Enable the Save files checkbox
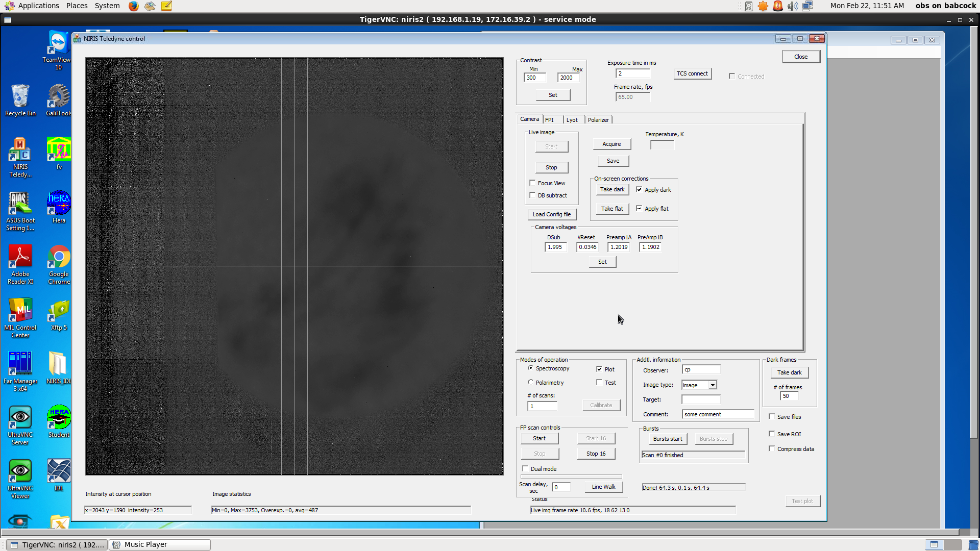This screenshot has width=980, height=551. pyautogui.click(x=772, y=416)
